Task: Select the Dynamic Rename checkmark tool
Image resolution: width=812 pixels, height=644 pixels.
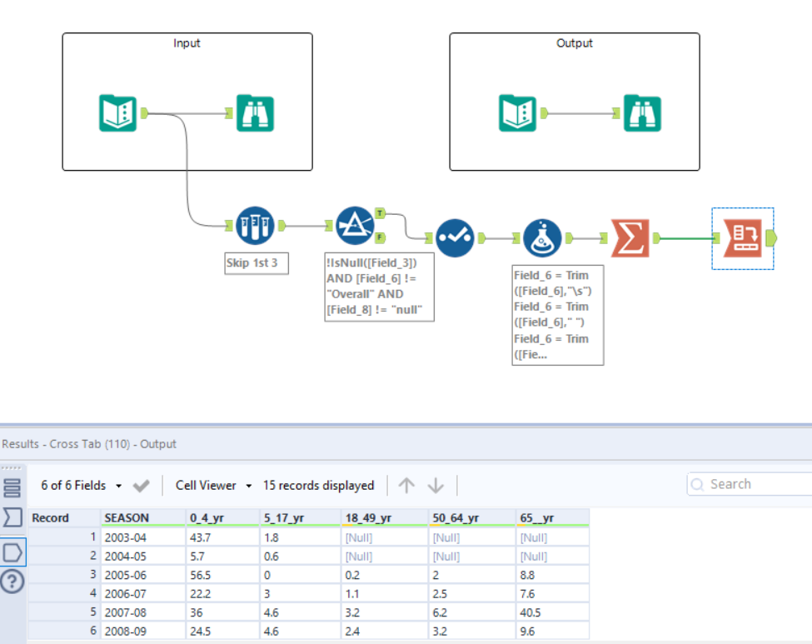Action: (455, 237)
